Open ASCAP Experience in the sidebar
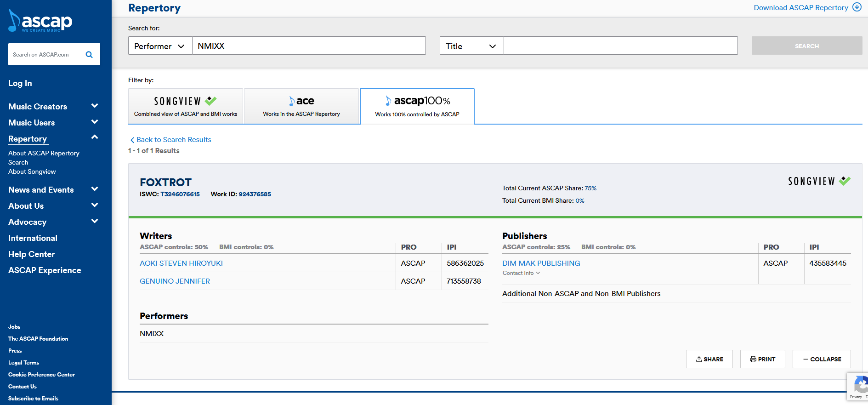 coord(45,270)
